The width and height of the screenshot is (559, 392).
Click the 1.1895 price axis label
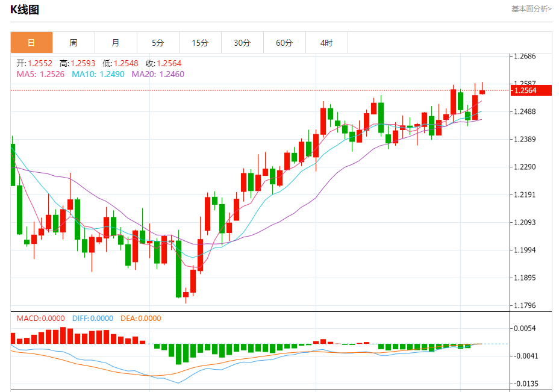(525, 278)
